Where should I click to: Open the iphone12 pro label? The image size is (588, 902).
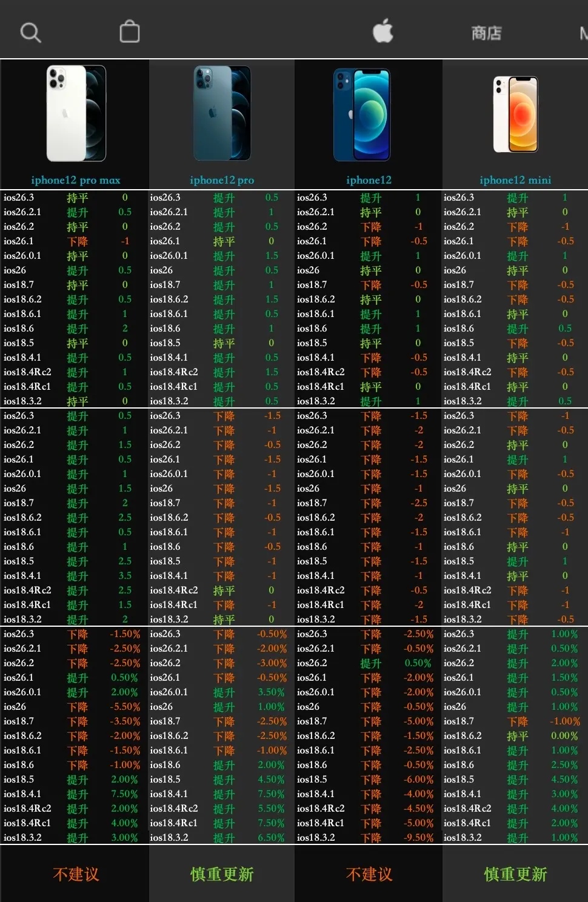pos(222,180)
